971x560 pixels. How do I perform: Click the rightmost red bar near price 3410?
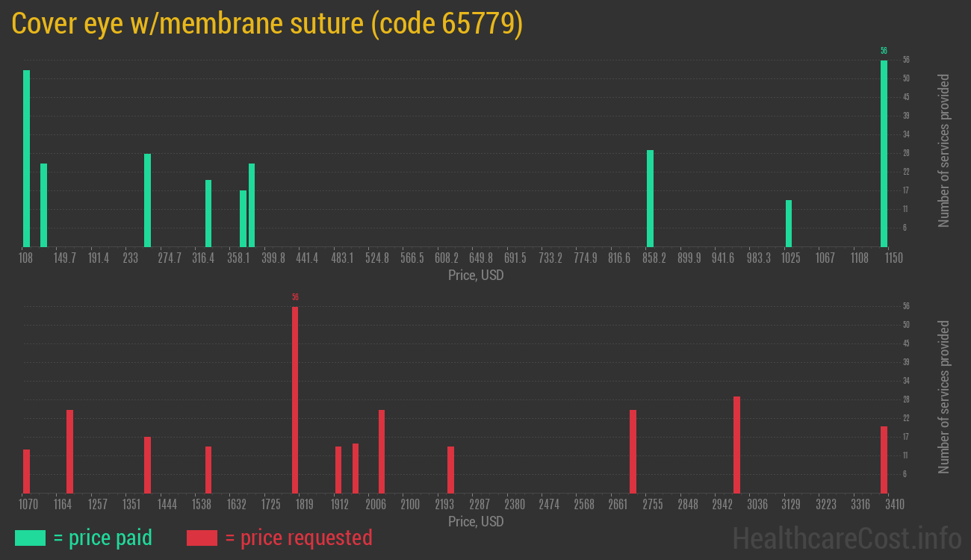click(x=884, y=459)
